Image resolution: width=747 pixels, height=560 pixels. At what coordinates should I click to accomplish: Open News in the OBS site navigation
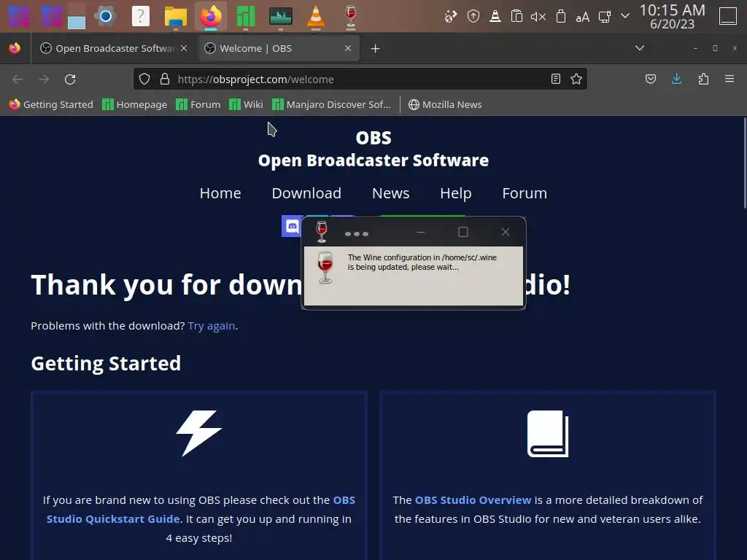click(x=391, y=193)
